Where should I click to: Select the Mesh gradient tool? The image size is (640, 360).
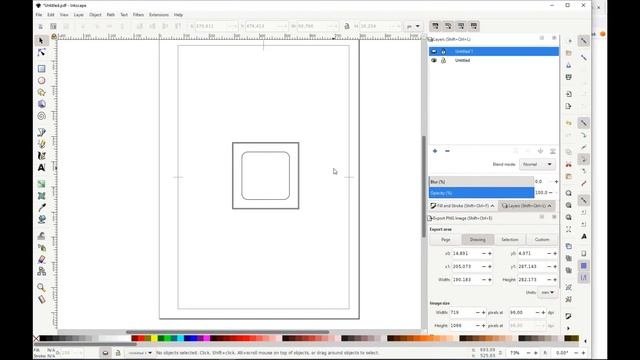[41, 196]
